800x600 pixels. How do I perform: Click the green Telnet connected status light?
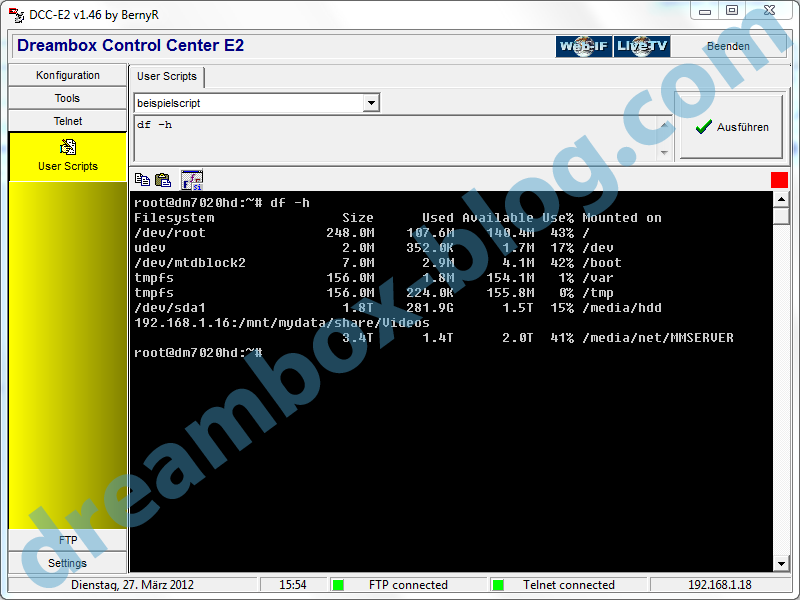(498, 585)
